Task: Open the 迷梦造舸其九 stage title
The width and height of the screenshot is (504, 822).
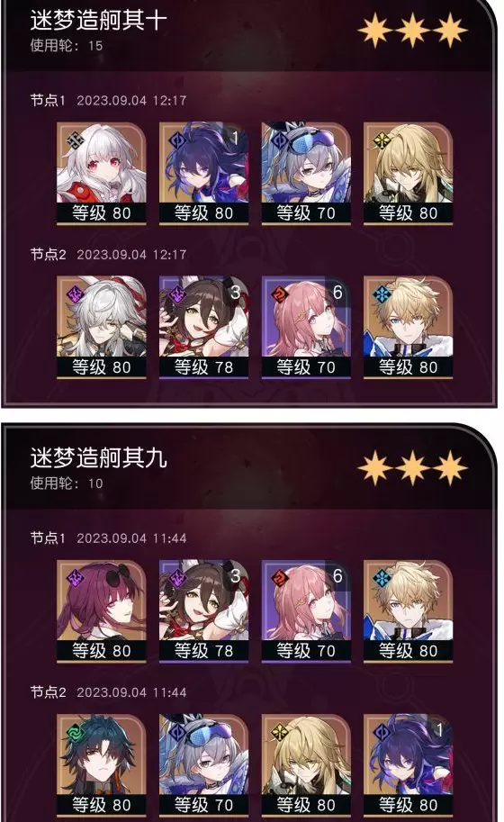Action: coord(98,458)
